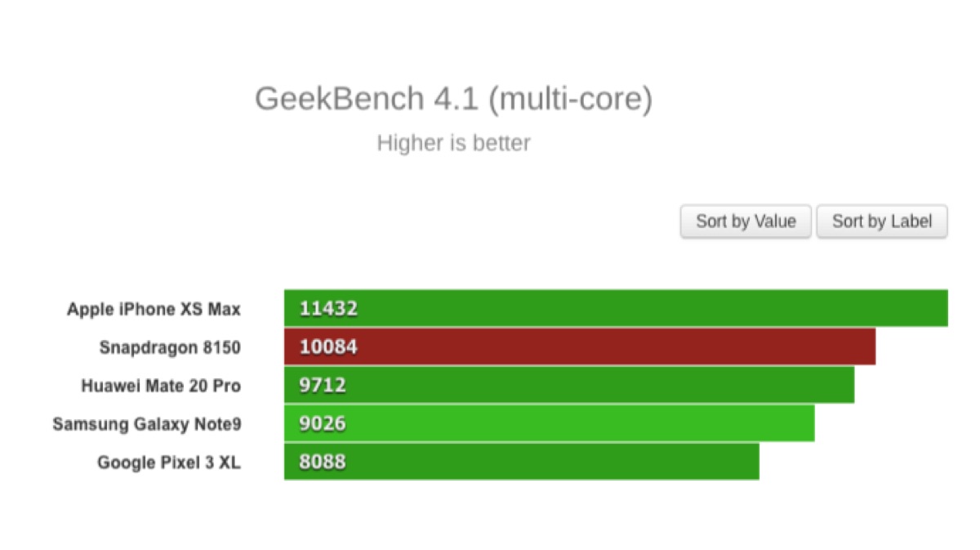Click the 11432 score value

point(328,309)
